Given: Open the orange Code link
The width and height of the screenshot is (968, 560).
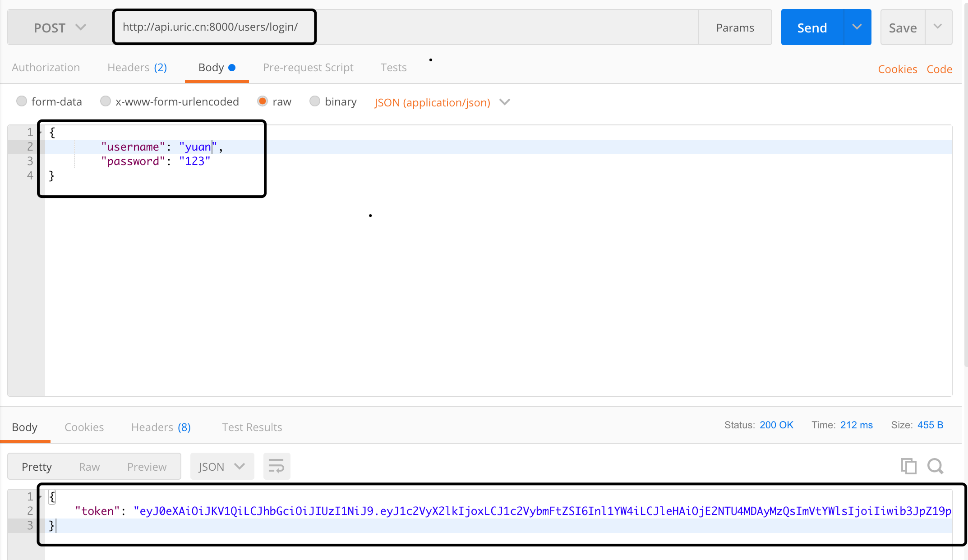Looking at the screenshot, I should pos(939,69).
